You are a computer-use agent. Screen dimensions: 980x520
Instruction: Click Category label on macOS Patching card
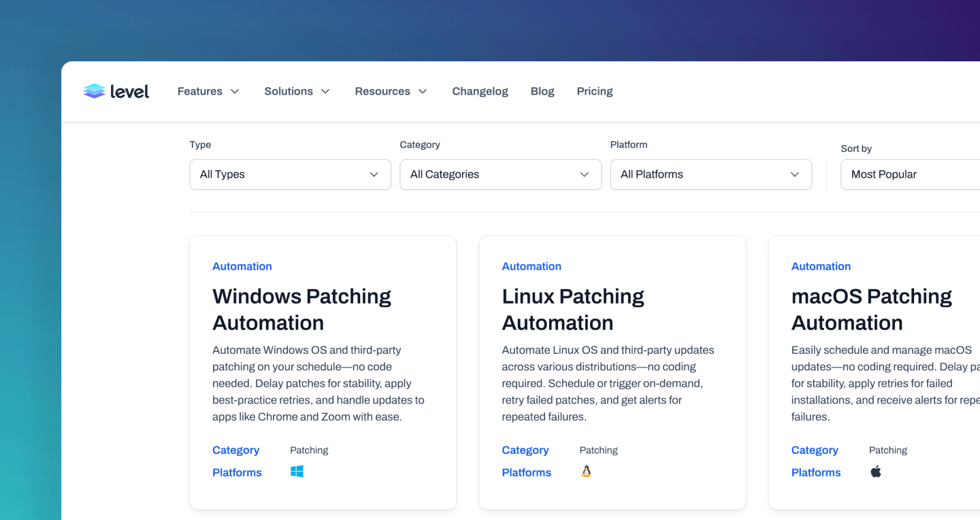tap(815, 450)
